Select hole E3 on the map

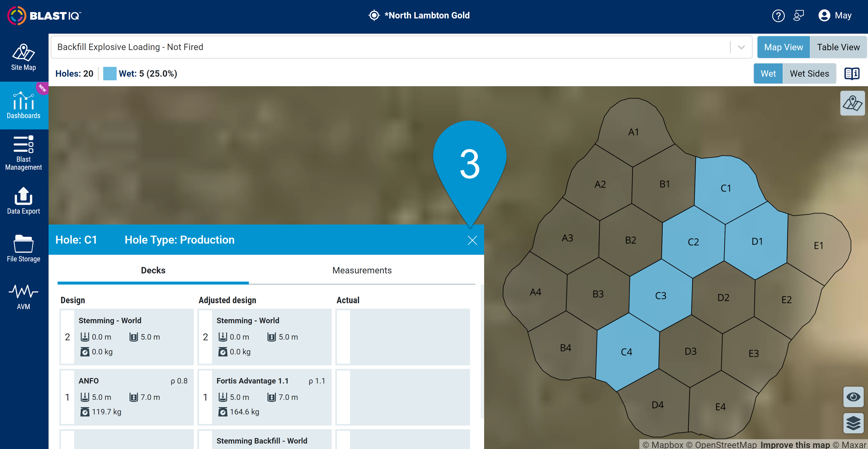[753, 354]
